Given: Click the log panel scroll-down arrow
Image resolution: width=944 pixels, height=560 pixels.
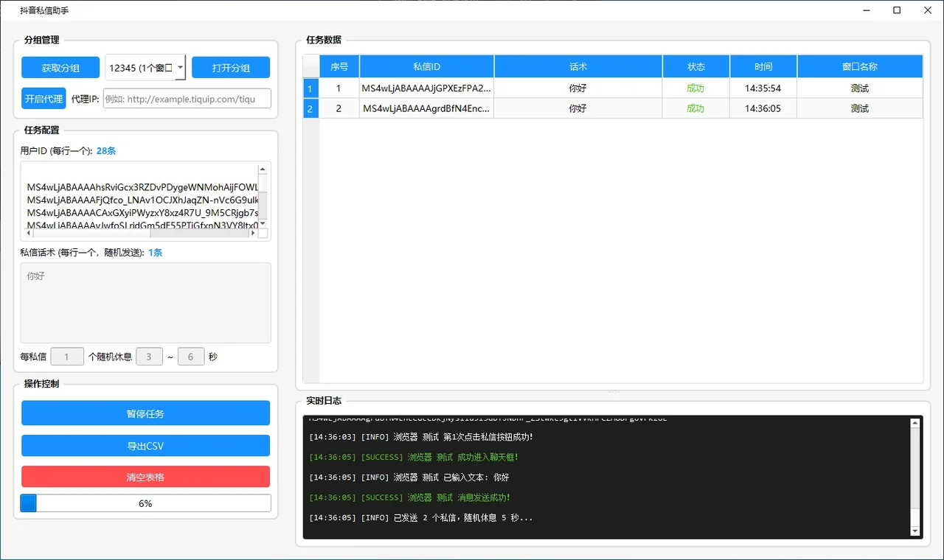Looking at the screenshot, I should click(915, 531).
